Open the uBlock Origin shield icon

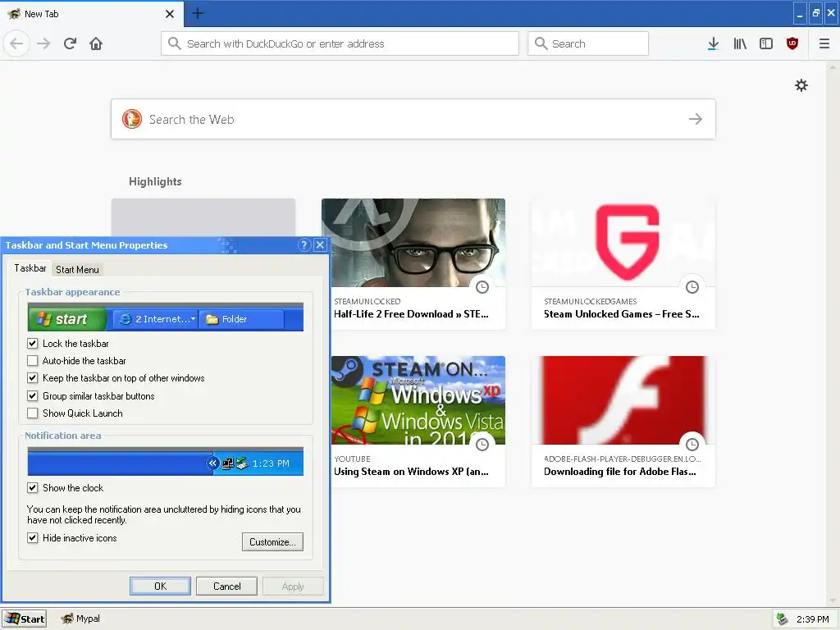[792, 43]
